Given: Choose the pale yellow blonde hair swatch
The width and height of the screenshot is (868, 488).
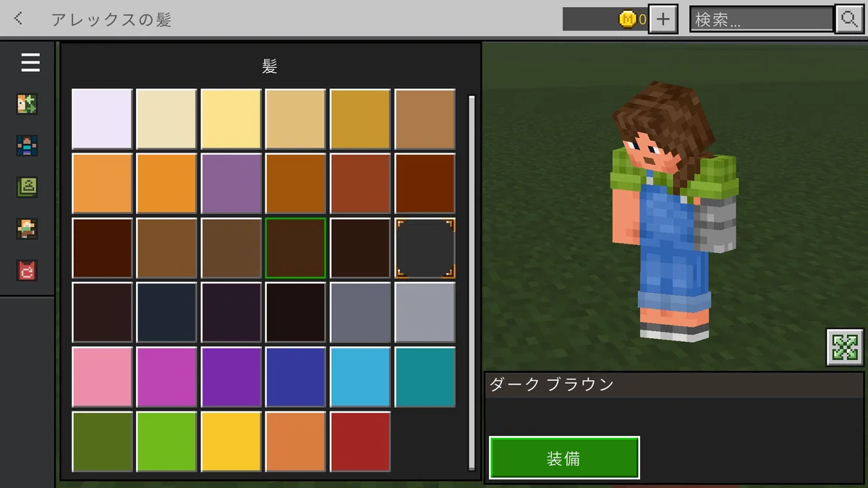Looking at the screenshot, I should point(231,119).
